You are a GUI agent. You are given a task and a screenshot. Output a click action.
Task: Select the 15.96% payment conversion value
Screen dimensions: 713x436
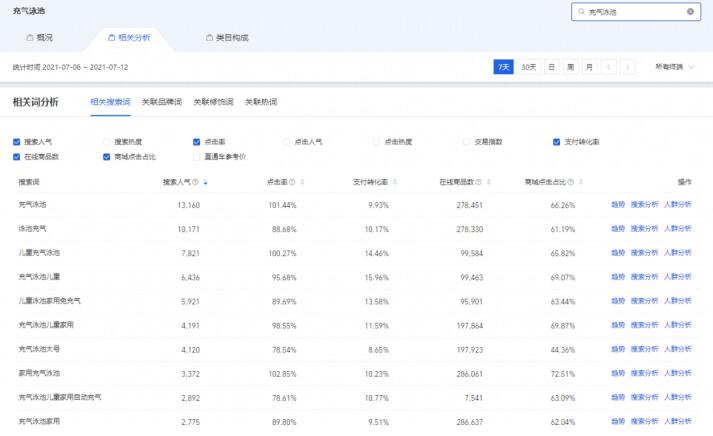click(377, 277)
